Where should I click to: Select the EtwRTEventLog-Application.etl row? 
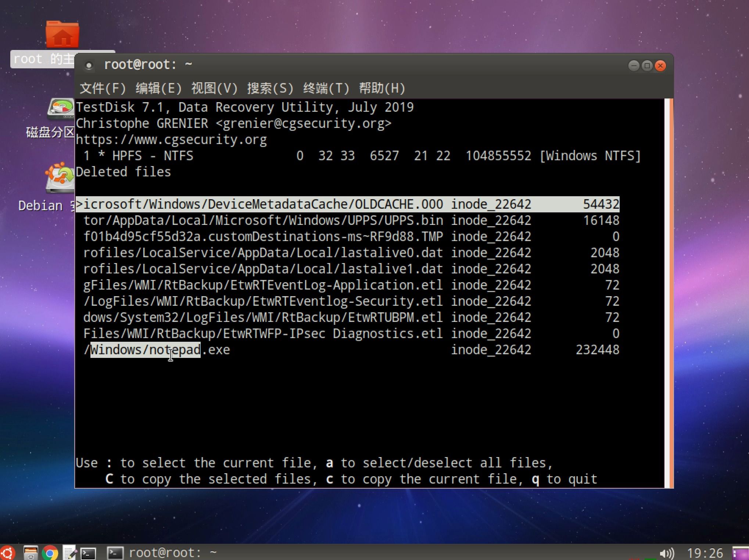click(x=348, y=285)
